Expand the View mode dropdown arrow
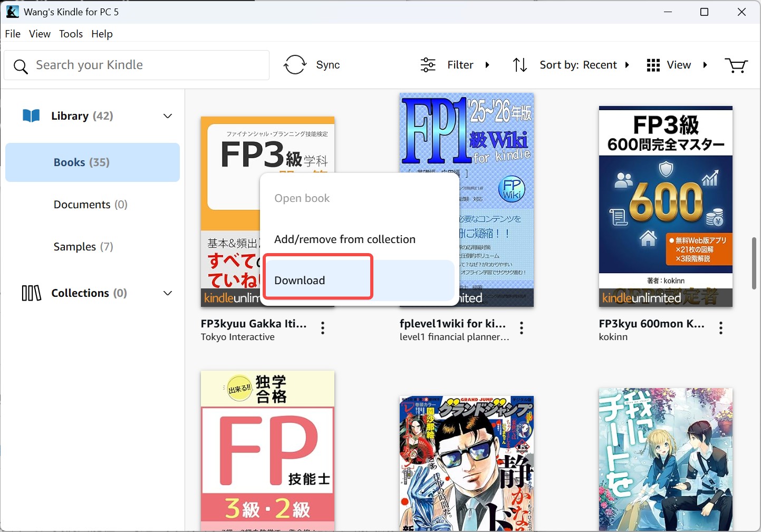Viewport: 761px width, 532px height. tap(706, 64)
